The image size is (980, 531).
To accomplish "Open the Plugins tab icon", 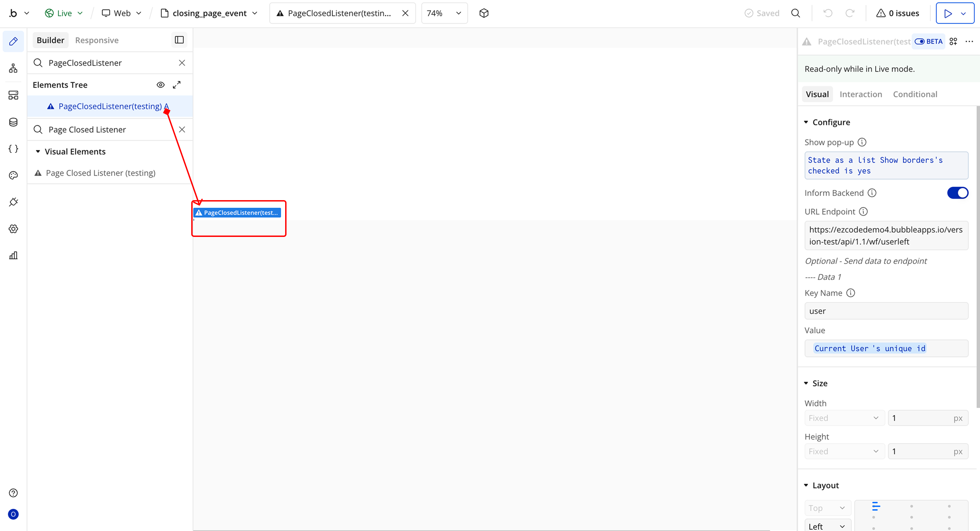I will click(13, 202).
